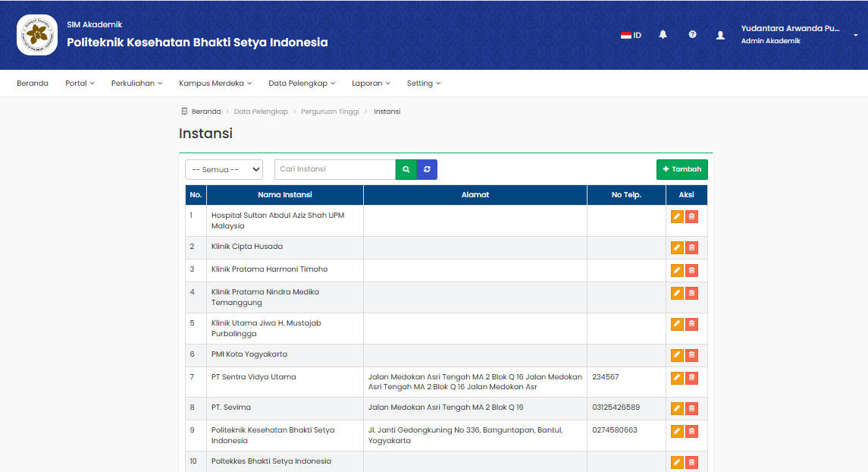The image size is (868, 472).
Task: Delete Hospital Sultan Abdul Aziz Shah row
Action: tap(691, 217)
